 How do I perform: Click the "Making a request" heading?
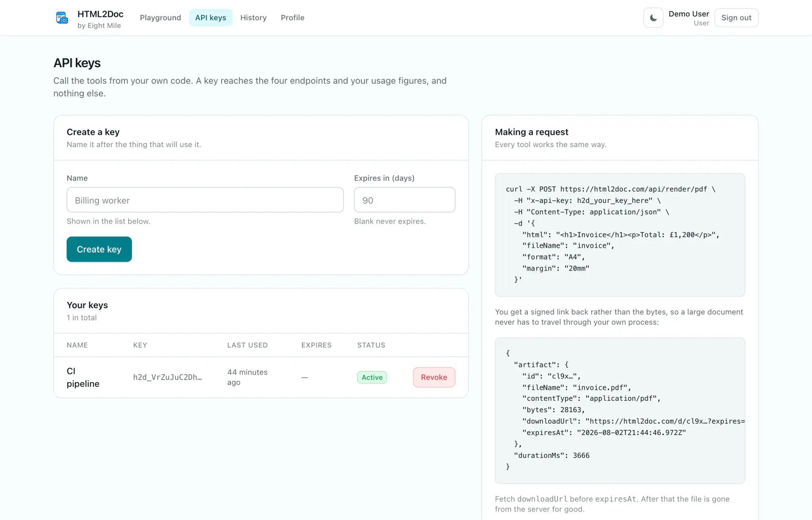pyautogui.click(x=532, y=132)
